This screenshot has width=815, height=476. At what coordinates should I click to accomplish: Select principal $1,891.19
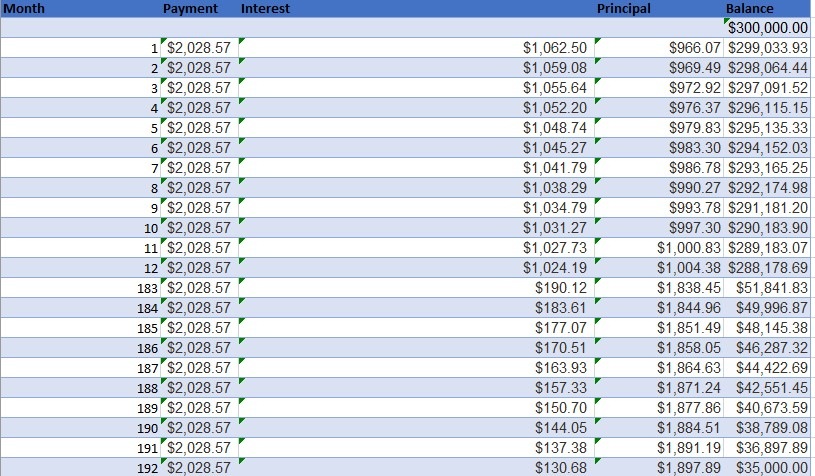pos(659,448)
